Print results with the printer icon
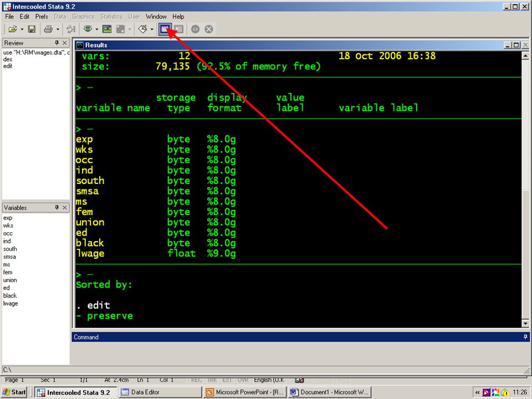Image resolution: width=532 pixels, height=399 pixels. (x=48, y=29)
